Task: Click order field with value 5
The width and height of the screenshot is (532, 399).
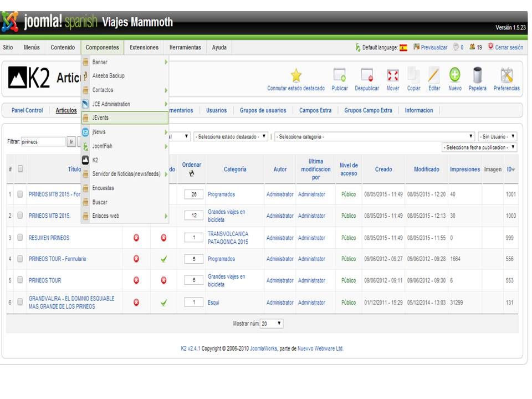Action: tap(194, 259)
